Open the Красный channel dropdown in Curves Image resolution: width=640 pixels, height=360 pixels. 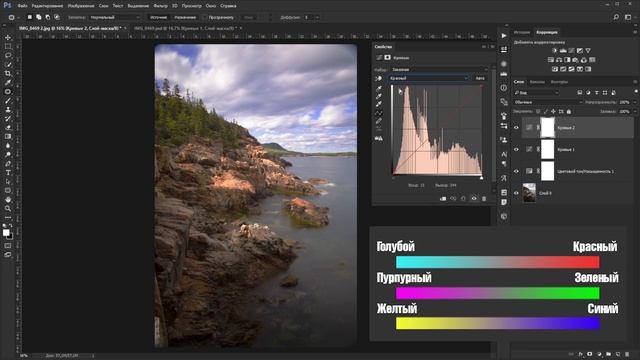tap(429, 78)
